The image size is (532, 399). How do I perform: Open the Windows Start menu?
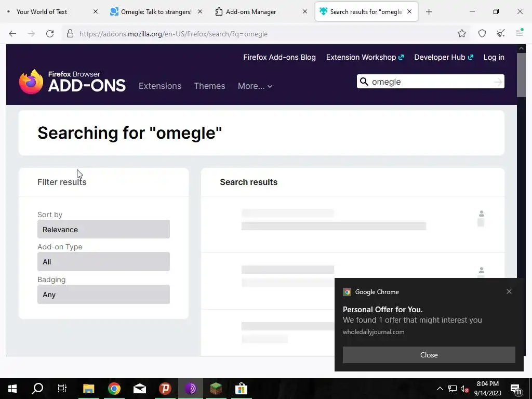(x=12, y=389)
